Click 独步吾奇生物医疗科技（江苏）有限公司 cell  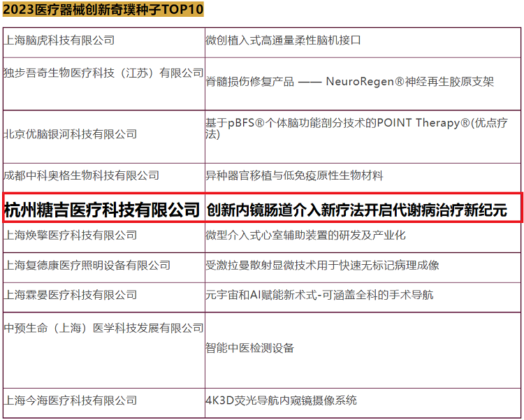[104, 84]
